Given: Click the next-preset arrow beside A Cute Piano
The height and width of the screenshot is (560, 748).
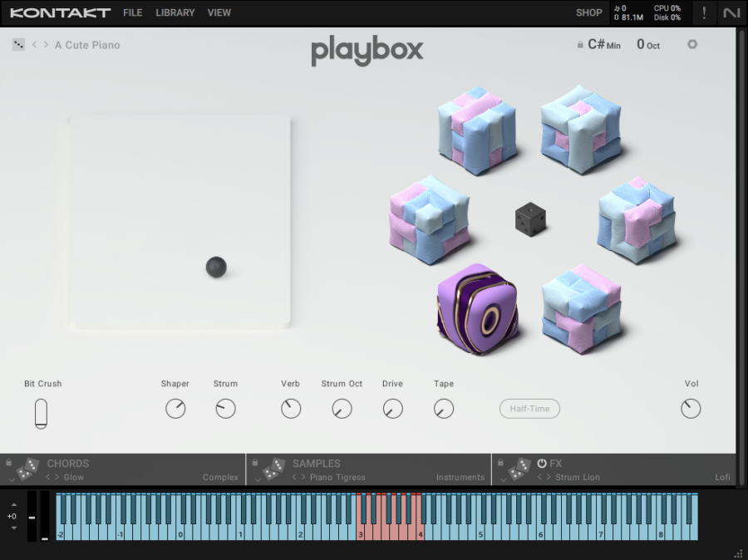Looking at the screenshot, I should click(x=46, y=45).
